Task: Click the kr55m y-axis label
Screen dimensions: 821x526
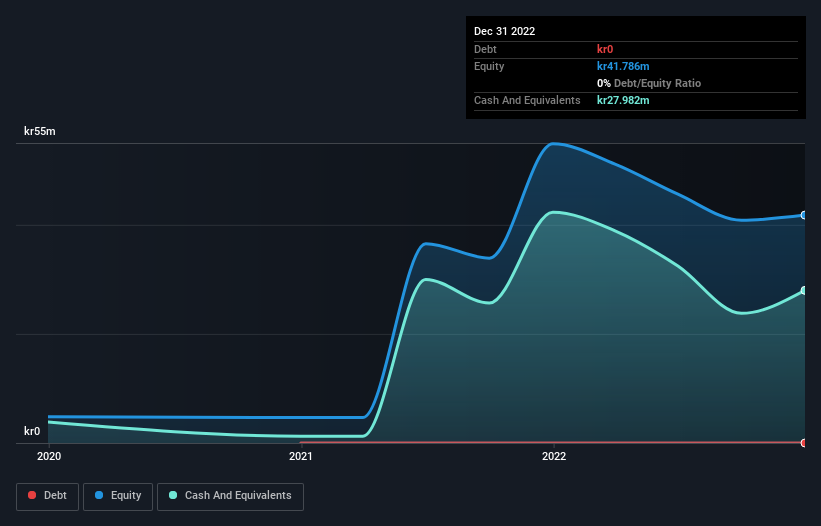Action: point(40,131)
